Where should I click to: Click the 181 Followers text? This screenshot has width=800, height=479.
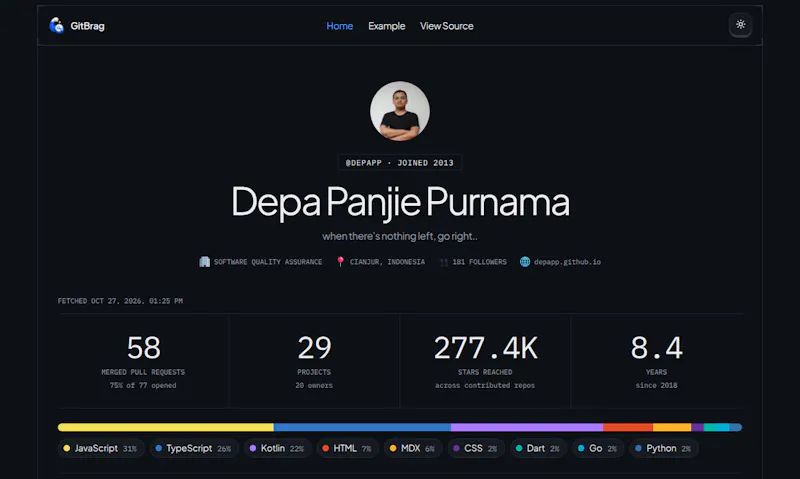point(480,262)
